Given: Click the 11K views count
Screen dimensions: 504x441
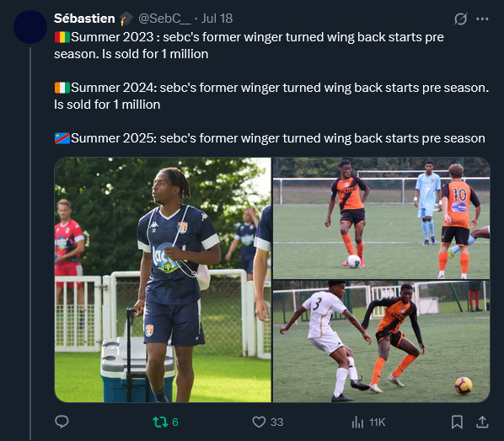Looking at the screenshot, I should (x=377, y=422).
